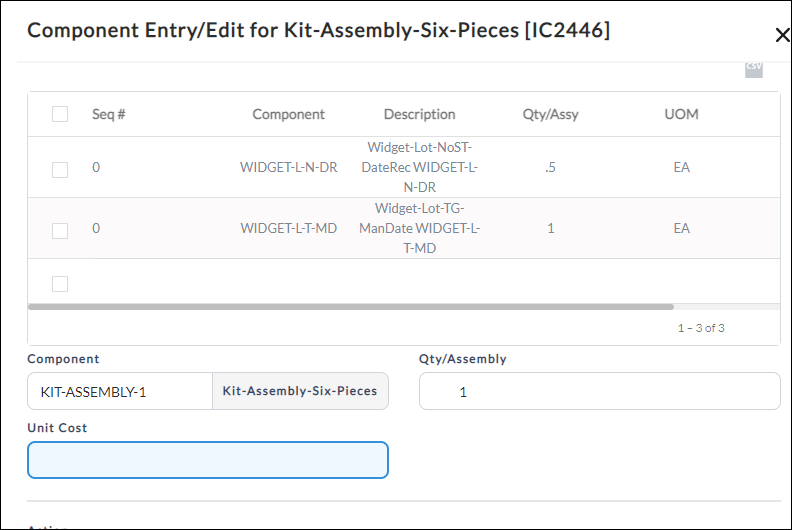Click the Kit-Assembly-Six-Pieces description box
The height and width of the screenshot is (530, 792).
pos(301,391)
